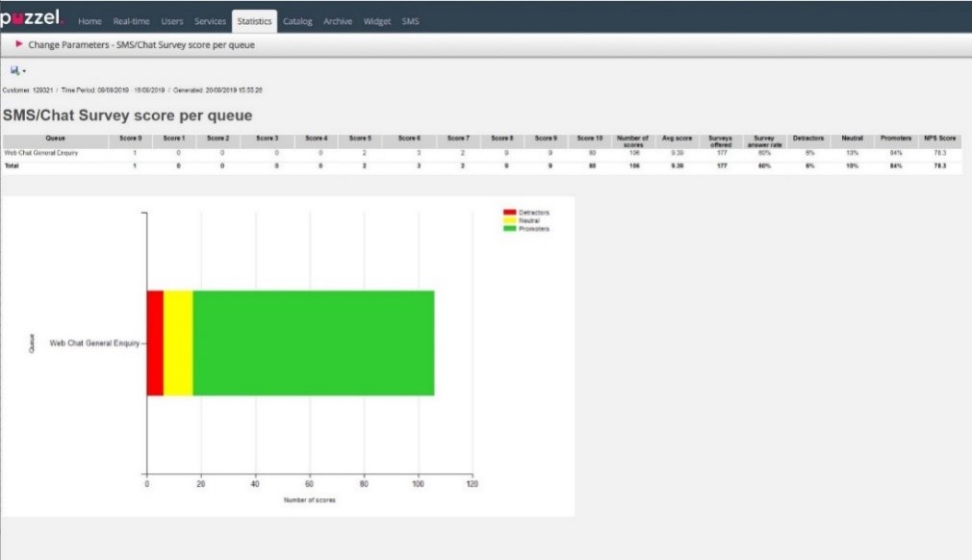The image size is (972, 560).
Task: Open the export save icon dropdown
Action: pyautogui.click(x=16, y=70)
